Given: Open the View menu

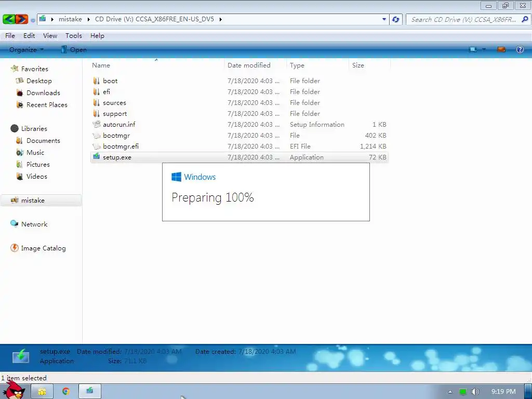Looking at the screenshot, I should coord(50,36).
